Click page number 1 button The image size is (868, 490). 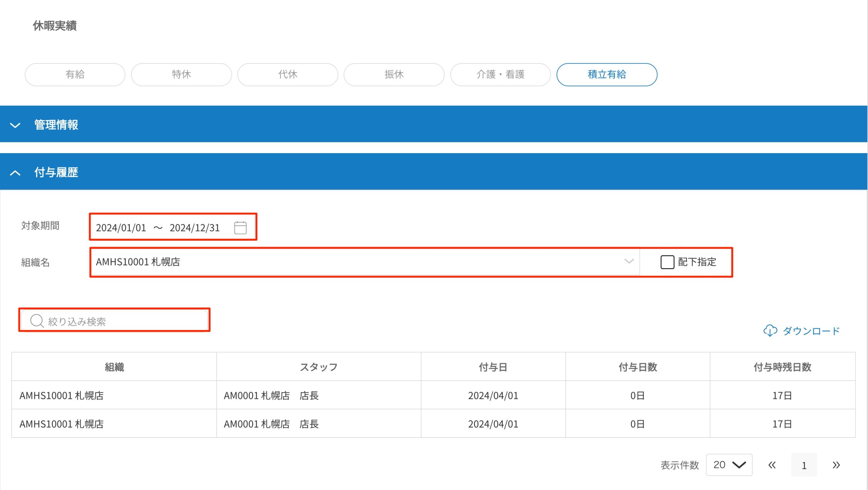click(804, 465)
